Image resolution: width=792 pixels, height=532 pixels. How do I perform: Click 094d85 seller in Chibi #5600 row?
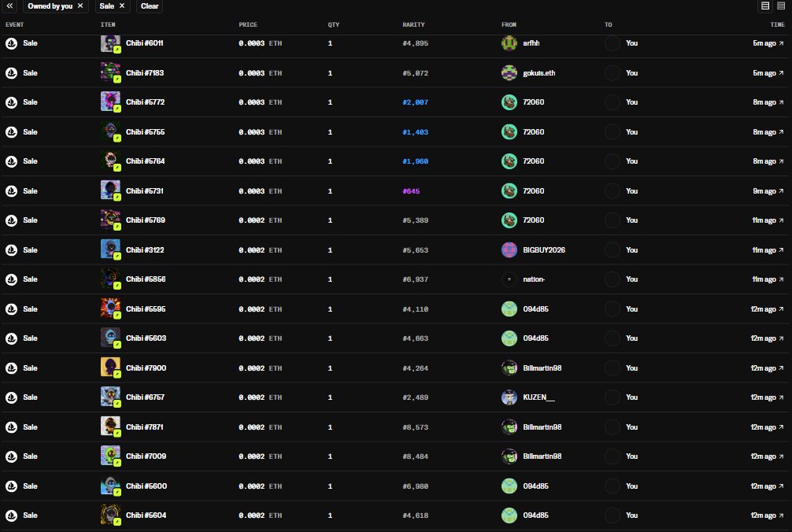536,486
